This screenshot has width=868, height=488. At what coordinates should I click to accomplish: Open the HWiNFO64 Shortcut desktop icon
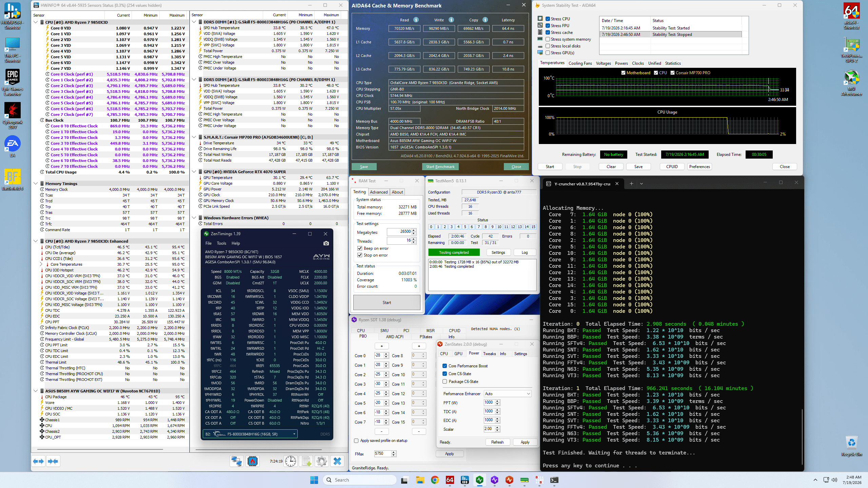click(13, 16)
